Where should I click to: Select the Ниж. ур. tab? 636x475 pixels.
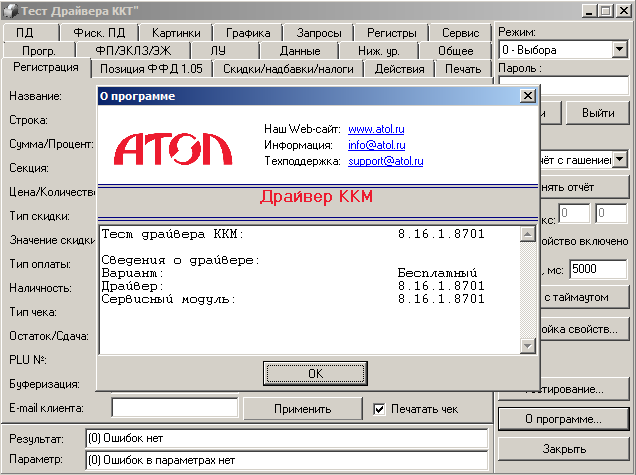click(378, 51)
